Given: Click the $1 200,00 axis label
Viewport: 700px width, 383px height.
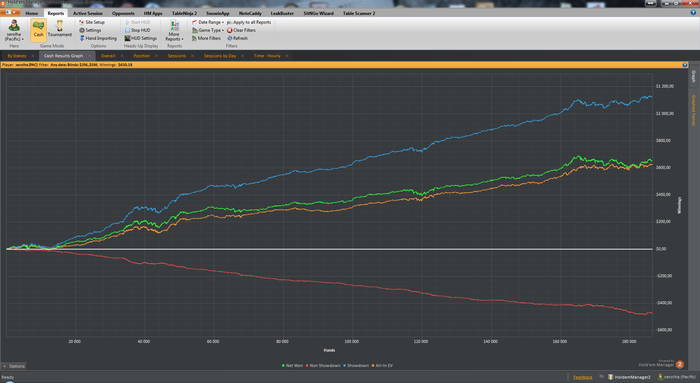Looking at the screenshot, I should pos(665,86).
